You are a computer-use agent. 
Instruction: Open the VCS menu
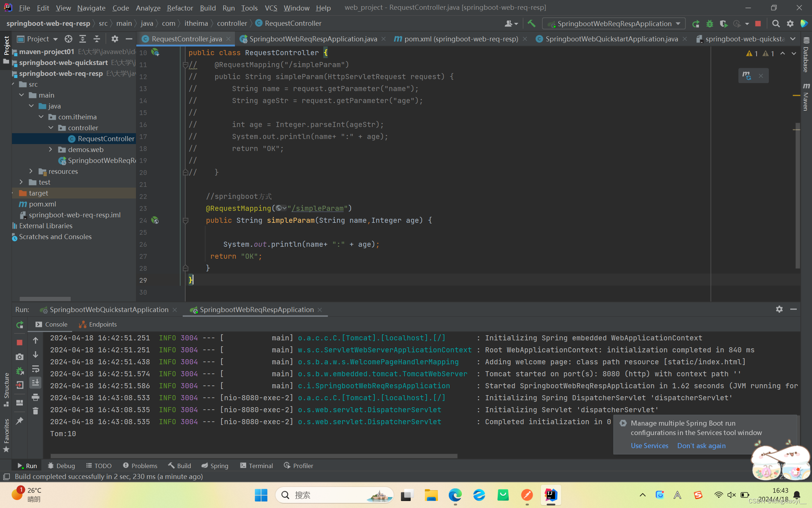271,8
